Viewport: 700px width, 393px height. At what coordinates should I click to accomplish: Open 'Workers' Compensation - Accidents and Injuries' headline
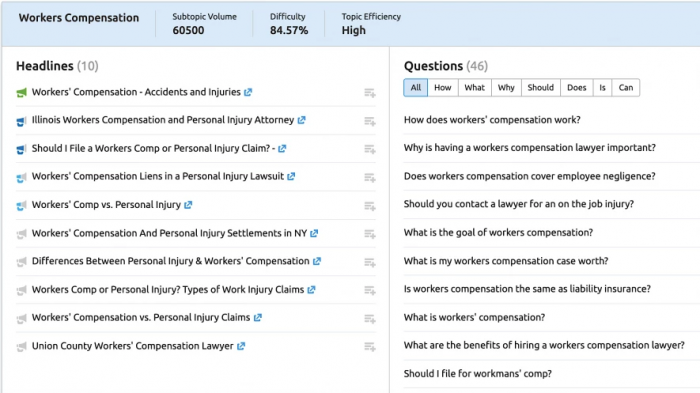tap(136, 92)
